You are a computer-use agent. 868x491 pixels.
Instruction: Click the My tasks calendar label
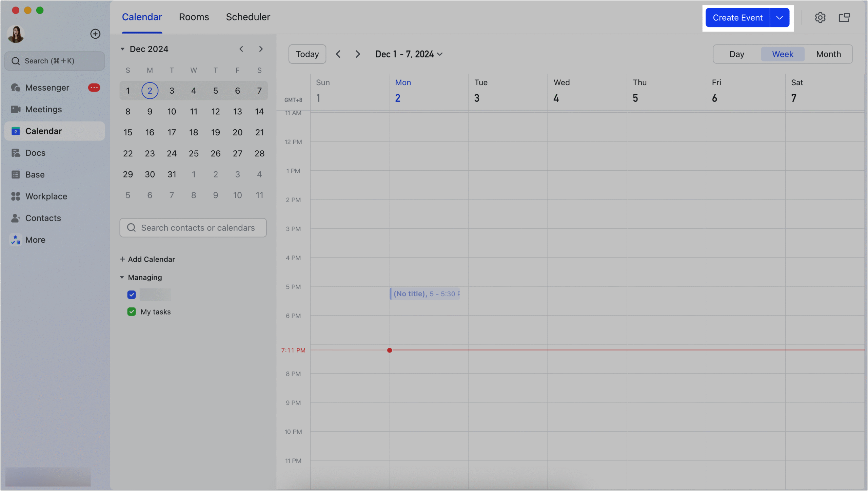(156, 312)
